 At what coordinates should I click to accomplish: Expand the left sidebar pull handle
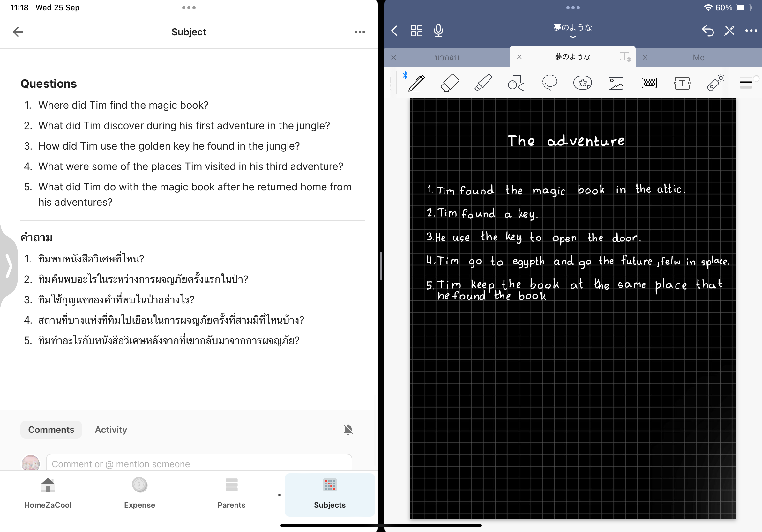(9, 266)
